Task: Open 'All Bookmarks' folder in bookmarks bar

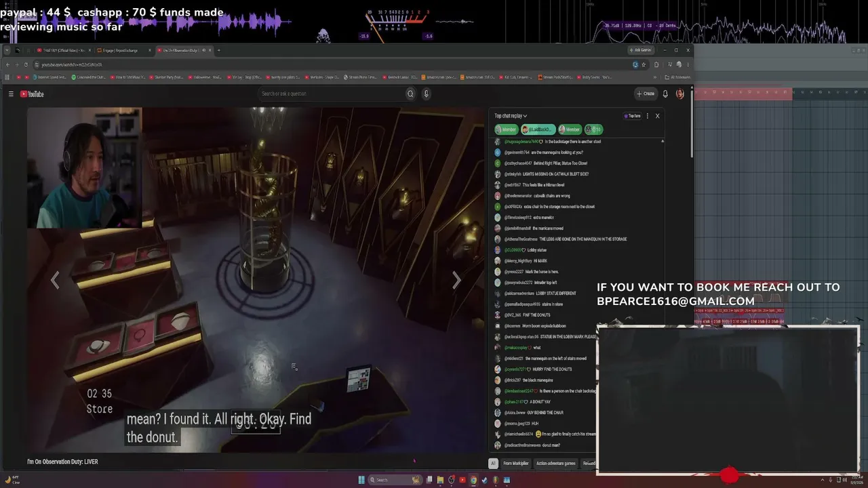Action: tap(677, 77)
